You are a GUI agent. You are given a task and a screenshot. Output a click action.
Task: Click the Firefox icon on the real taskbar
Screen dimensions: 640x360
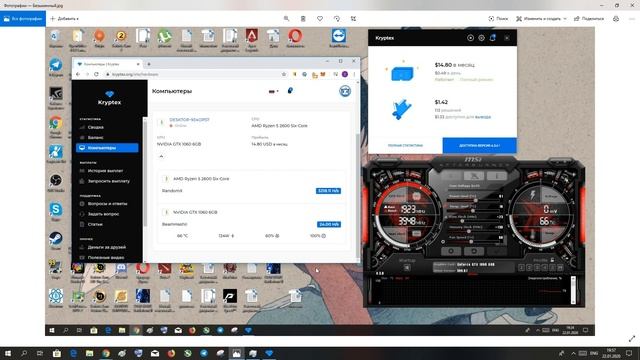point(171,353)
